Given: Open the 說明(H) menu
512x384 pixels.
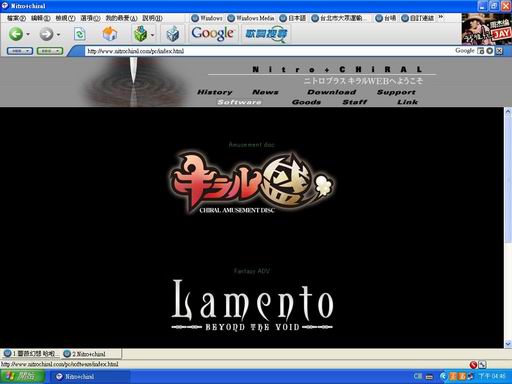Looking at the screenshot, I should click(152, 18).
